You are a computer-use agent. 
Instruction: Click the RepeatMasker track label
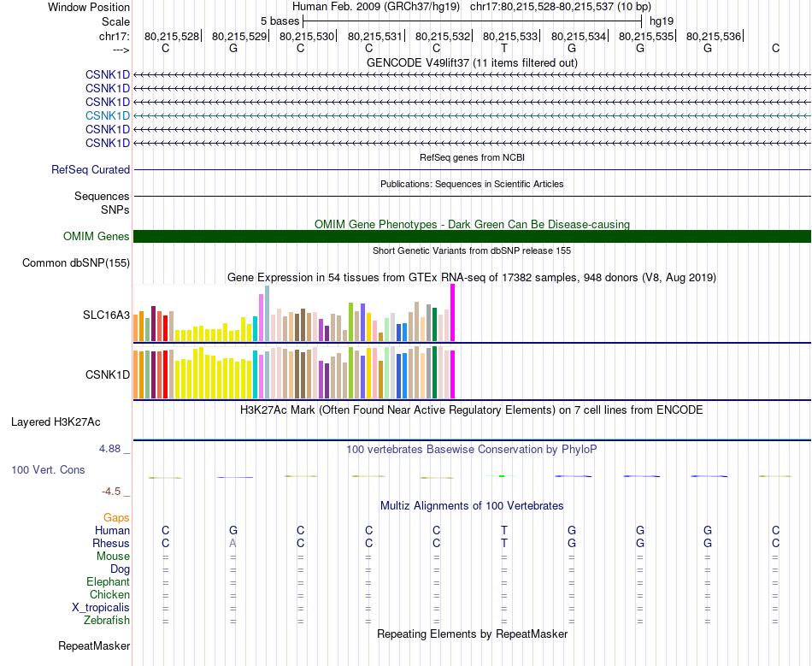click(x=94, y=645)
